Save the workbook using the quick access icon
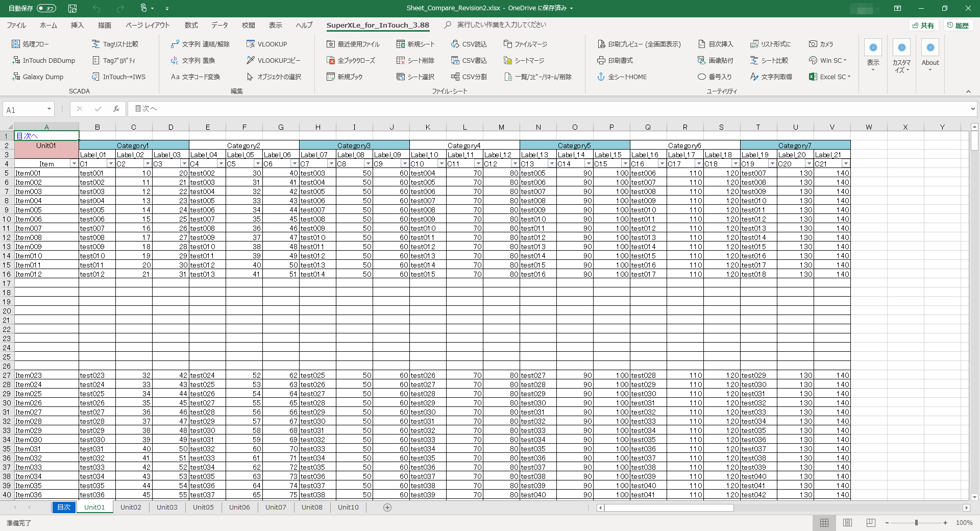Screen dimensions: 980x531 pyautogui.click(x=72, y=8)
